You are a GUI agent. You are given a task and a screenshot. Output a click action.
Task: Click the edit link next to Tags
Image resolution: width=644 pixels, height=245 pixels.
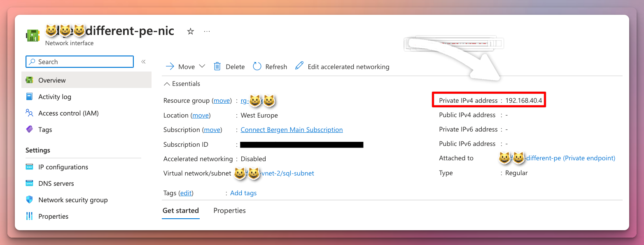click(186, 193)
